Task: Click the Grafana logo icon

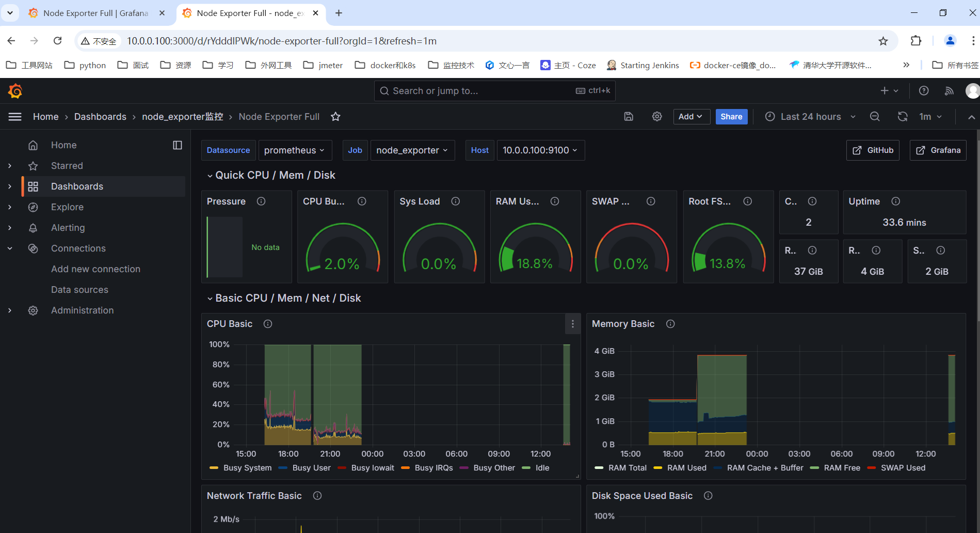Action: [15, 91]
